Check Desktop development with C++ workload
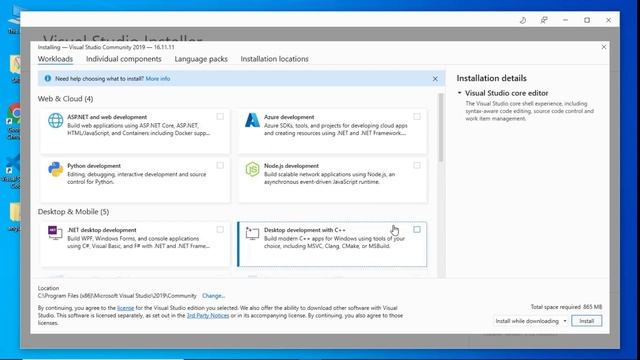 pos(417,229)
